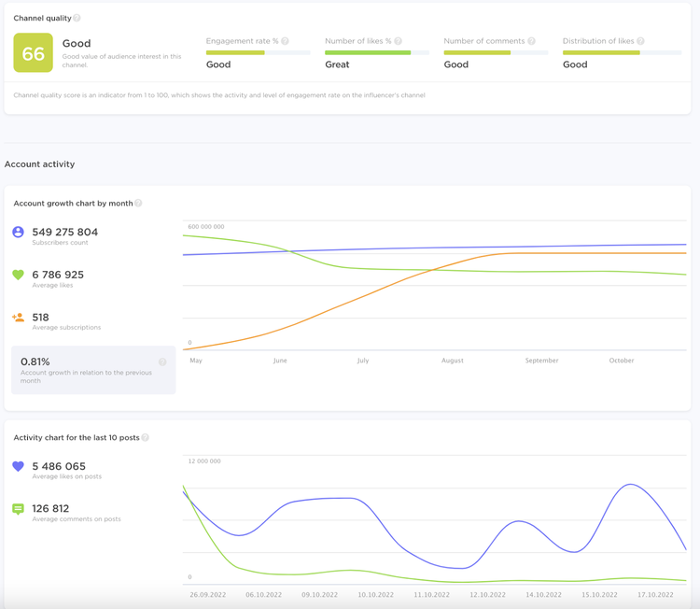
Task: Select the 549 275 804 subscribers count
Action: click(x=64, y=232)
